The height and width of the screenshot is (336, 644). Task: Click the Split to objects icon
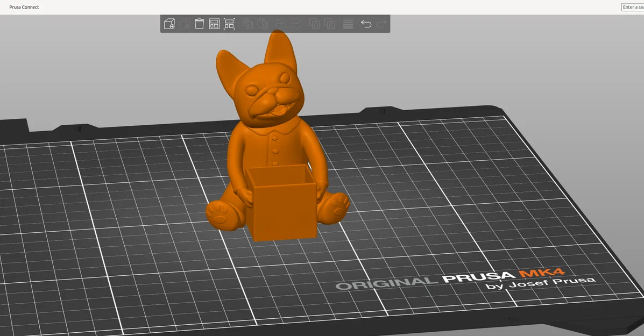pyautogui.click(x=315, y=24)
